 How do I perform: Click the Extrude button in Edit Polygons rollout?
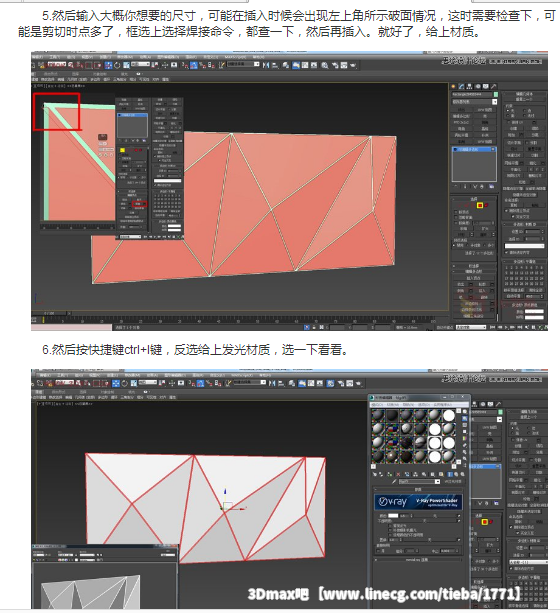click(x=461, y=284)
